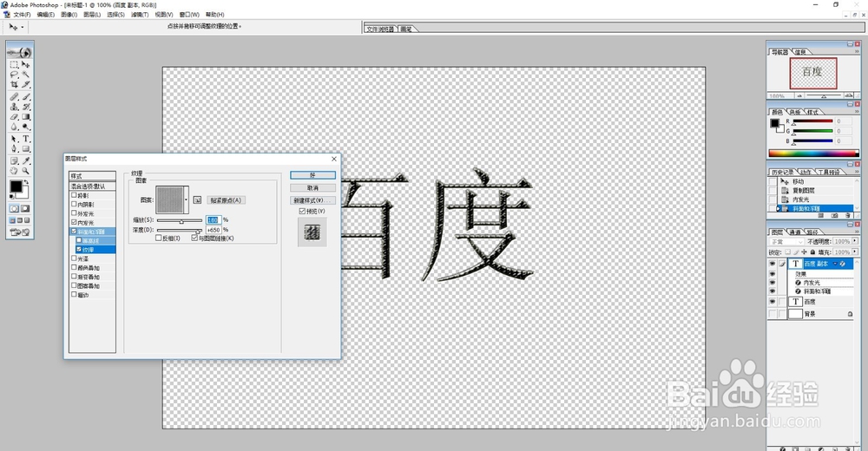Select the Crop tool
Viewport: 868px width, 451px height.
(14, 84)
